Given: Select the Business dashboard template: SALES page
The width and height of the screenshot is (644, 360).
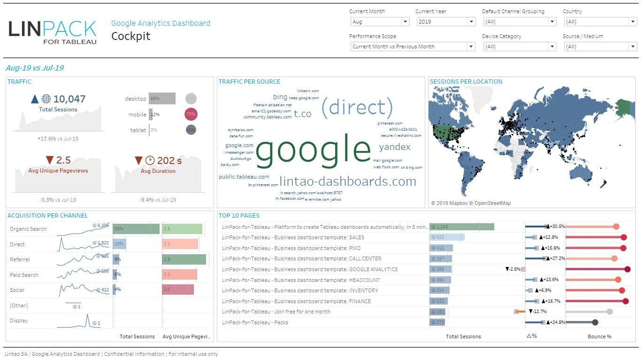Looking at the screenshot, I should (293, 237).
